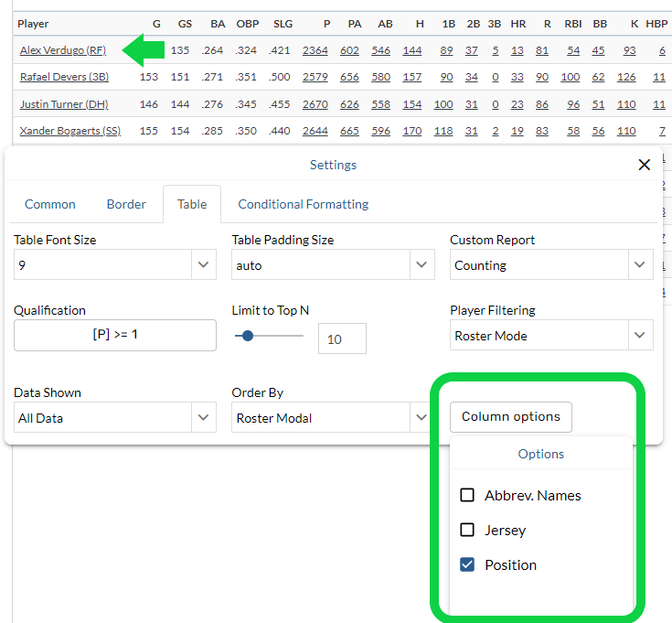Open Xander Bogaerts (SS) player link

[69, 131]
